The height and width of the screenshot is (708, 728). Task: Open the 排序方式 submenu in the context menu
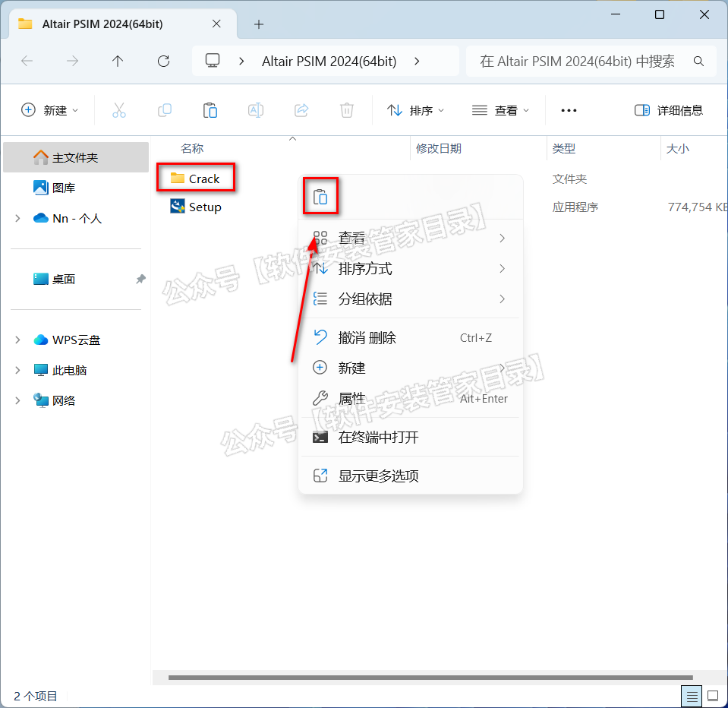[411, 268]
